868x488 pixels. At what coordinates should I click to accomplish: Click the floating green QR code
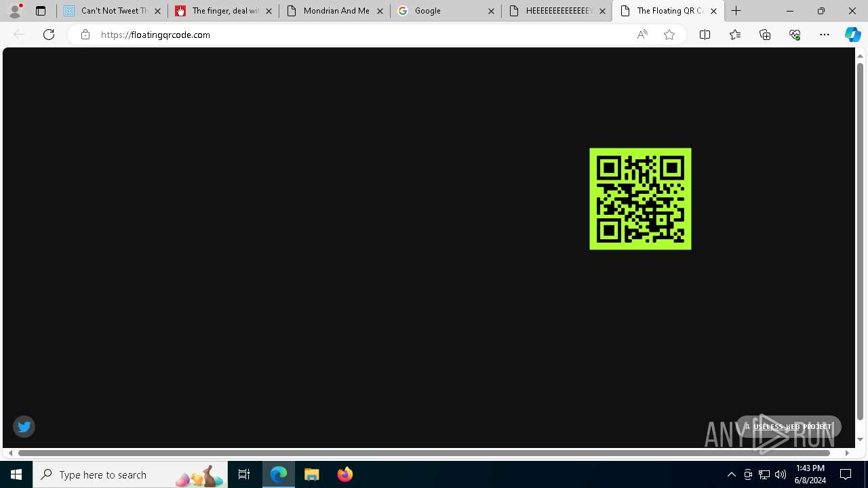click(x=640, y=199)
